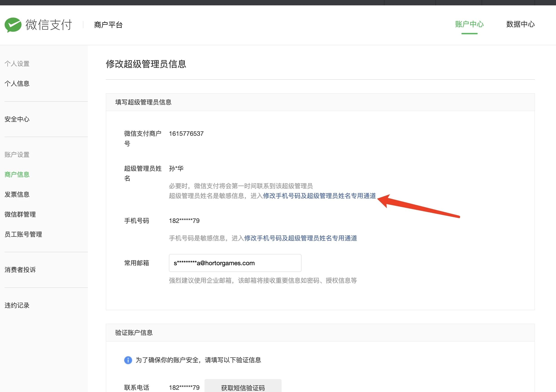Screen dimensions: 556x392
Task: Open 发票信息 sidebar item
Action: click(17, 194)
